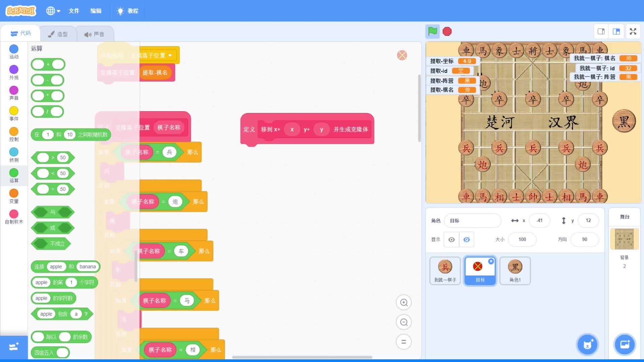This screenshot has height=362, width=644.
Task: Delete the 目标 sprite with its x button
Action: pyautogui.click(x=491, y=261)
